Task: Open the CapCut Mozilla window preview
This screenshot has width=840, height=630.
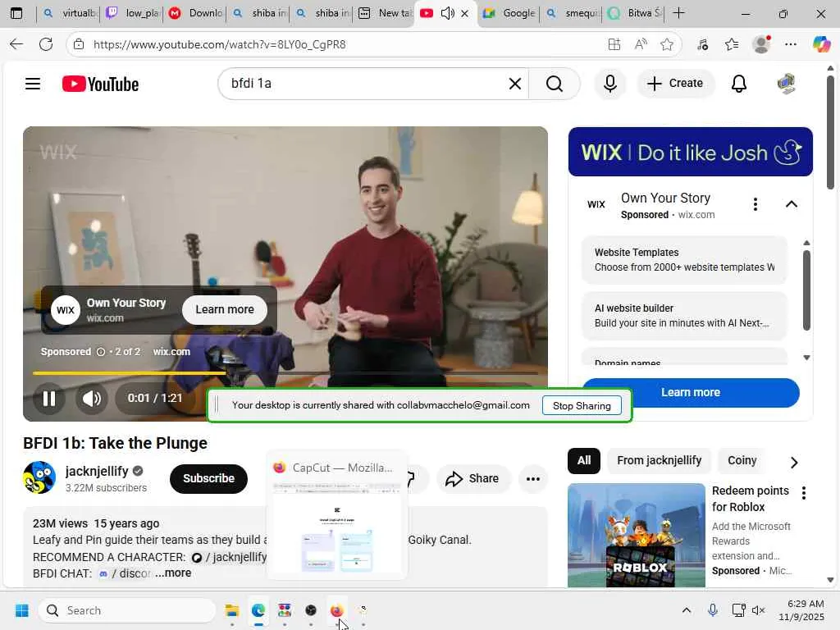Action: coord(337,515)
